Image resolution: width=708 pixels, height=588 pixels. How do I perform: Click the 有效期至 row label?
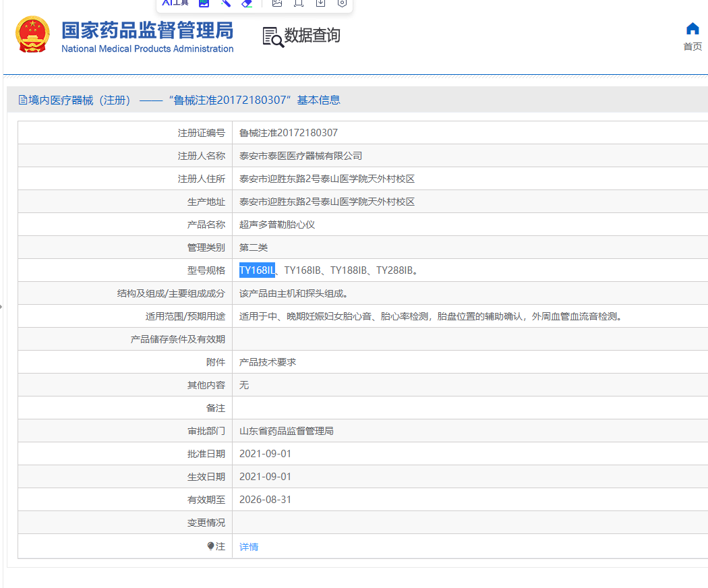(206, 500)
